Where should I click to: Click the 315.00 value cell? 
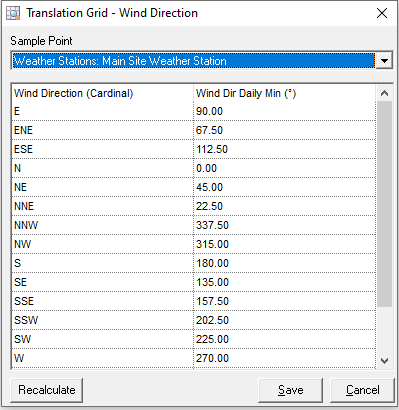(285, 244)
